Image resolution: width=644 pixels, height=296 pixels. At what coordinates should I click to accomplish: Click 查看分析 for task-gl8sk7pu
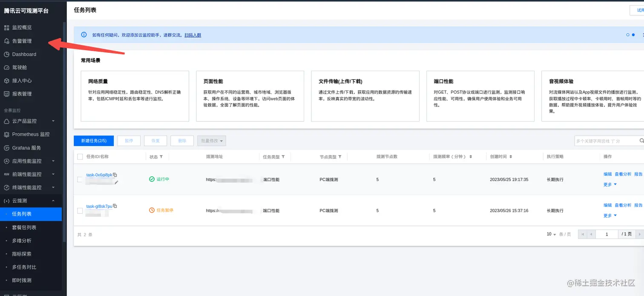click(623, 205)
